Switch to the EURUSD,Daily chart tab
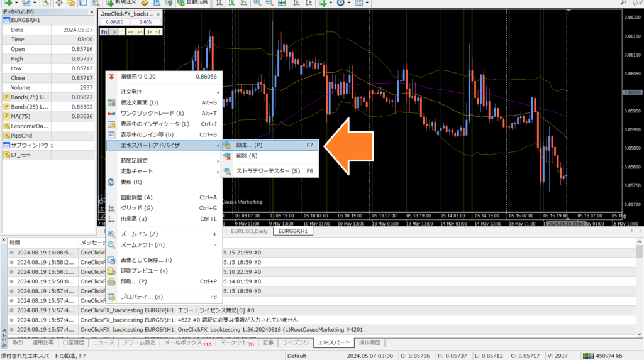 250,231
